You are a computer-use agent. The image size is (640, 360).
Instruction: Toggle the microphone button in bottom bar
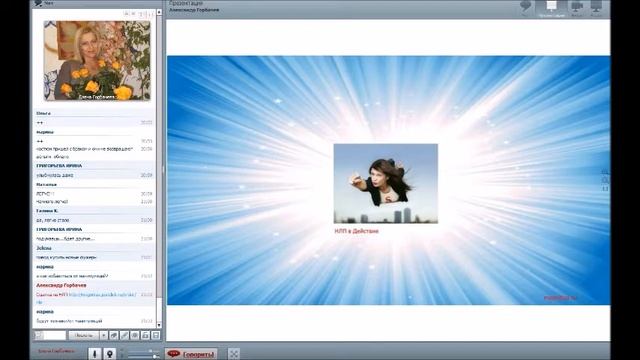(x=95, y=353)
